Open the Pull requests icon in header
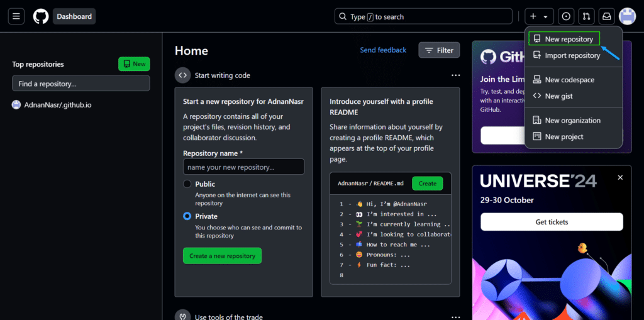The width and height of the screenshot is (644, 320). 586,16
